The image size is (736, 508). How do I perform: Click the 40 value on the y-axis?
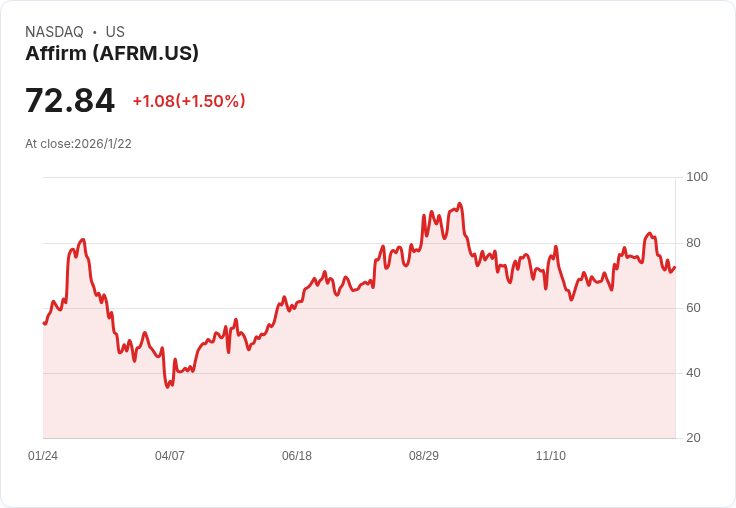[694, 373]
